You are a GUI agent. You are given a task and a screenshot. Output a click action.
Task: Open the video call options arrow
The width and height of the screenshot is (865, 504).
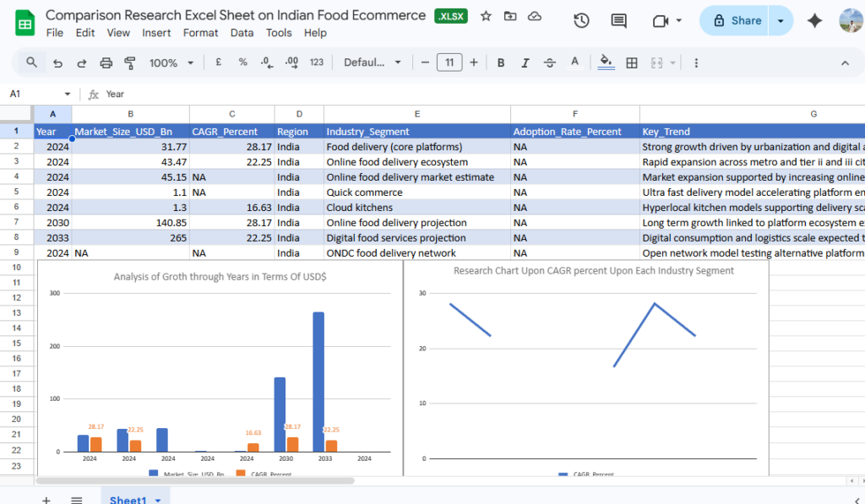point(678,20)
